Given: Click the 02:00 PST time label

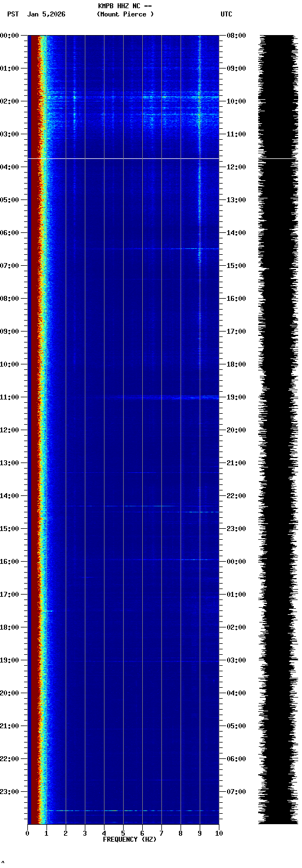Looking at the screenshot, I should point(10,101).
